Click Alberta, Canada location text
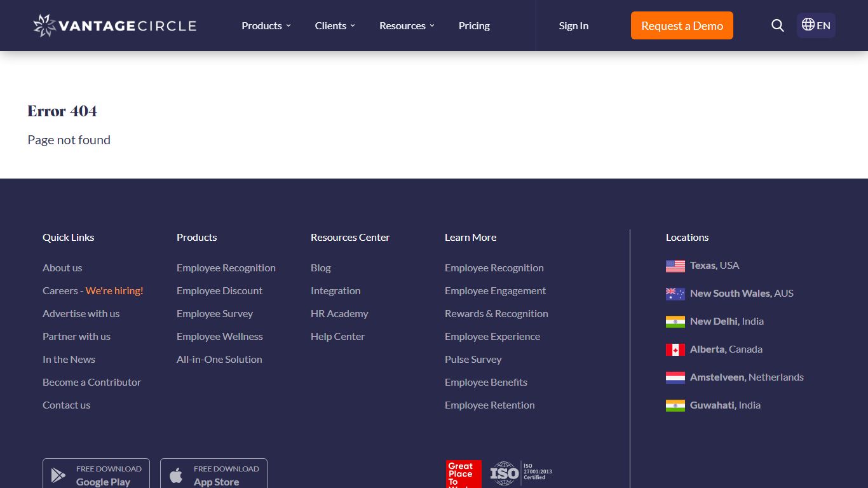 pyautogui.click(x=726, y=349)
